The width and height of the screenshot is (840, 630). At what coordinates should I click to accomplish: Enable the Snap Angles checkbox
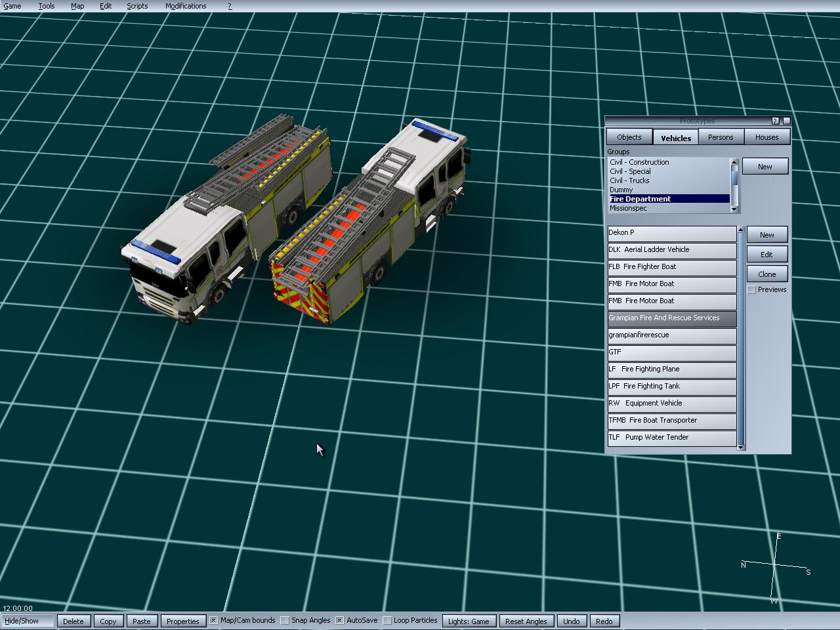tap(285, 620)
